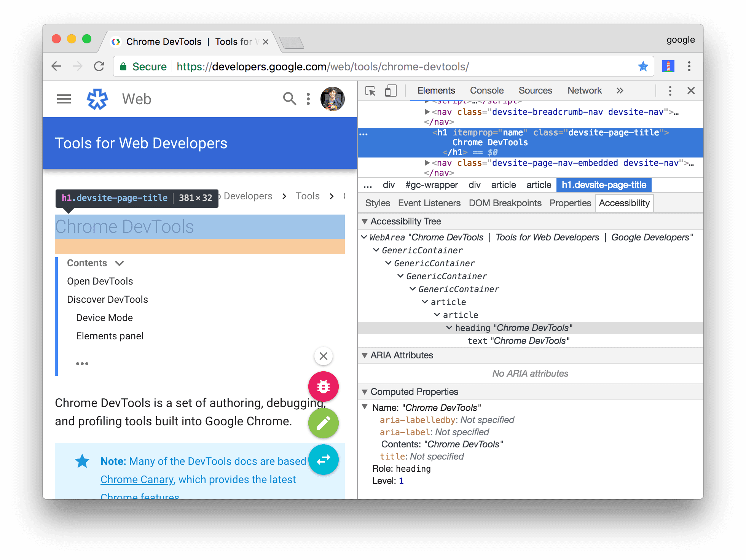Click the kebab menu icon in DevTools
The image size is (746, 560).
(x=669, y=92)
